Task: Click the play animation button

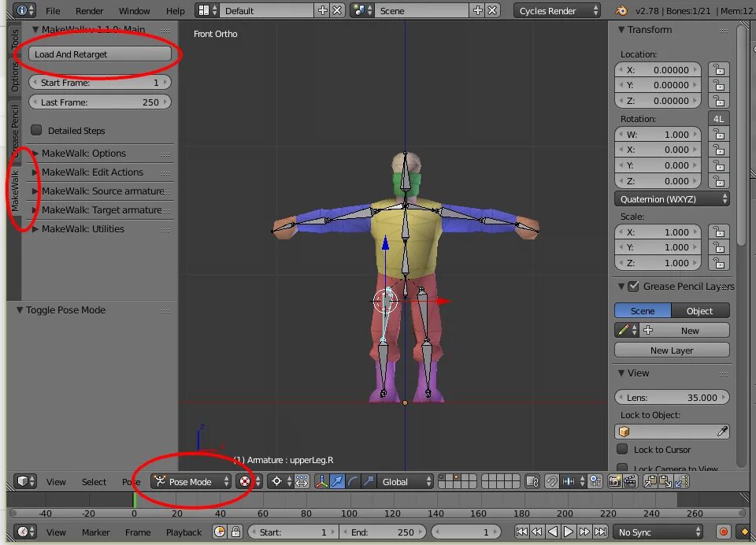Action: point(569,532)
